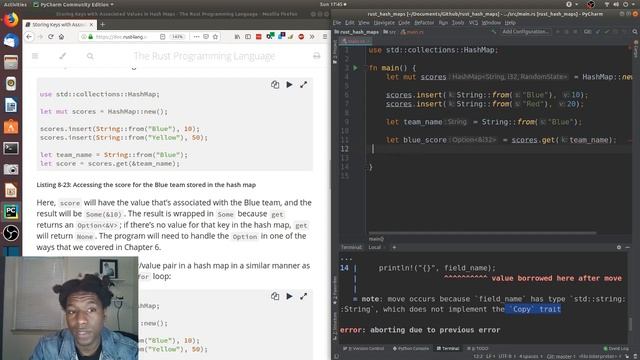This screenshot has height=360, width=640.
Task: Change the UTF-8 file encoding in status bar
Action: pyautogui.click(x=507, y=356)
